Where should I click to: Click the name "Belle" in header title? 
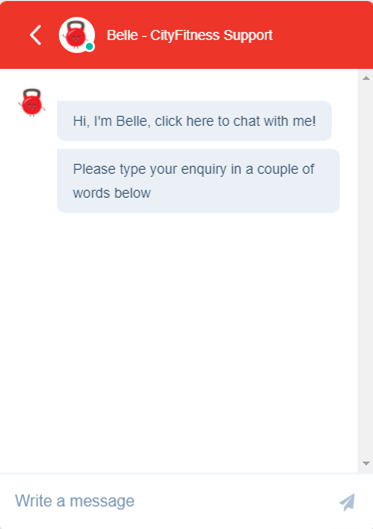[x=122, y=35]
